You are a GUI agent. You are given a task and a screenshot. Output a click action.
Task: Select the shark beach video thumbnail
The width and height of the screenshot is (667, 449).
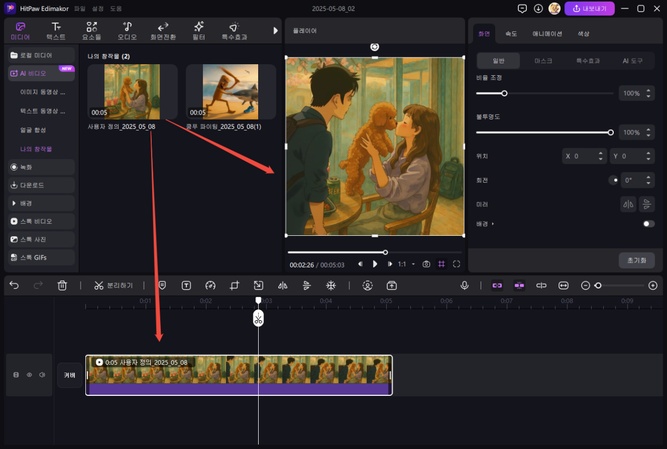point(231,91)
